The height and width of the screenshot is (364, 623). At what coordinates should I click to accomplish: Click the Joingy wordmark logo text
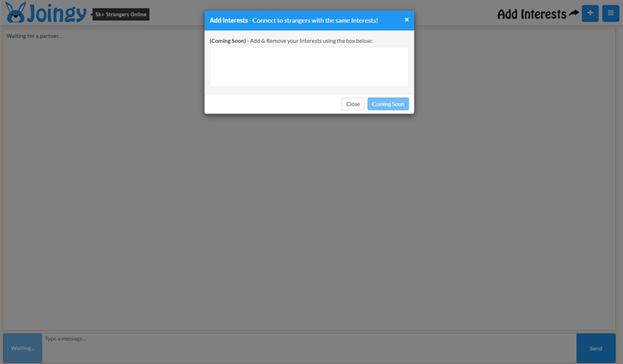(57, 13)
